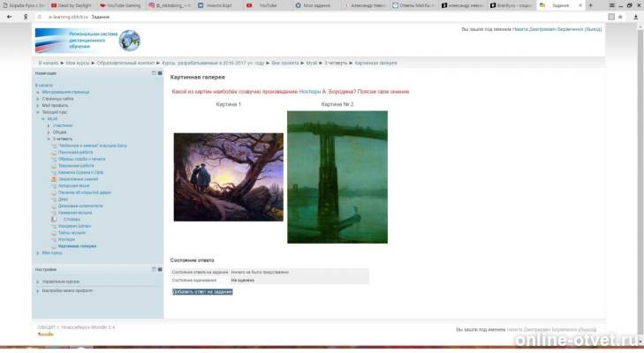
Task: Dock the Настройки block using its header icon
Action: (159, 268)
